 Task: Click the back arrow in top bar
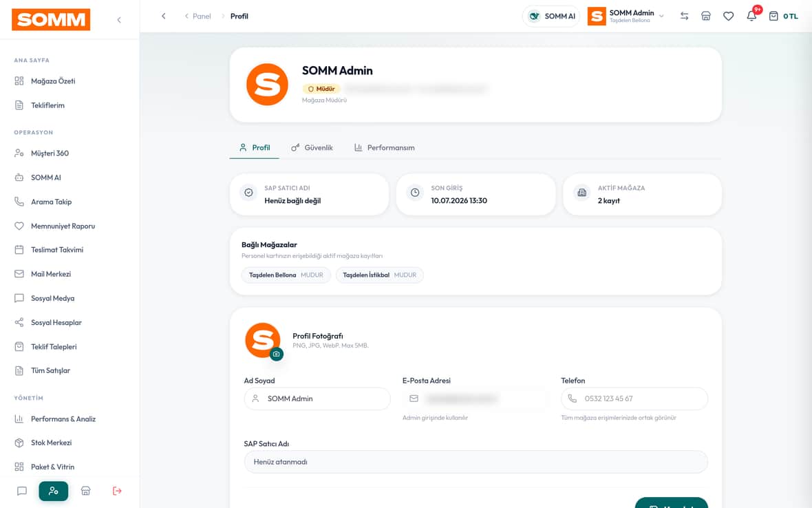[164, 16]
